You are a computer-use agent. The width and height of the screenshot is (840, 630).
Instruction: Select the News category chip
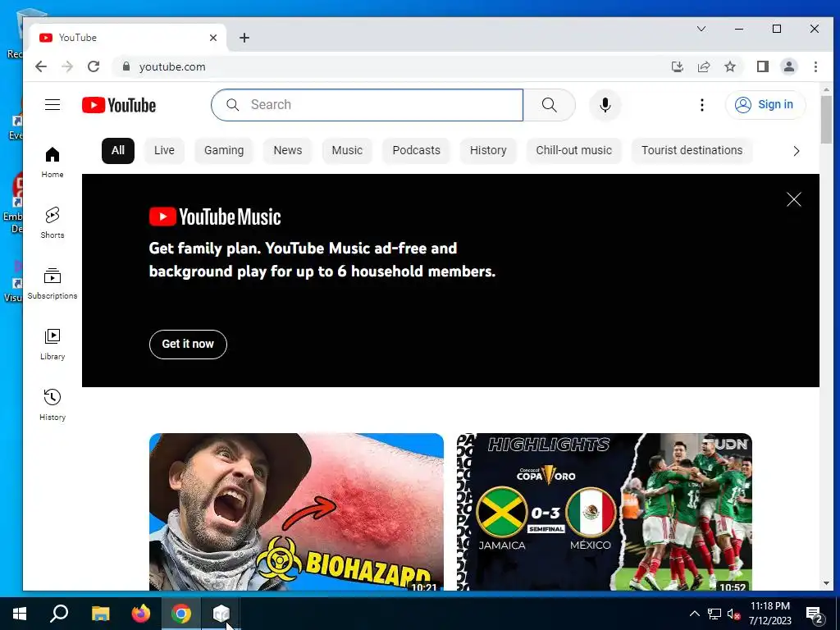pyautogui.click(x=288, y=151)
